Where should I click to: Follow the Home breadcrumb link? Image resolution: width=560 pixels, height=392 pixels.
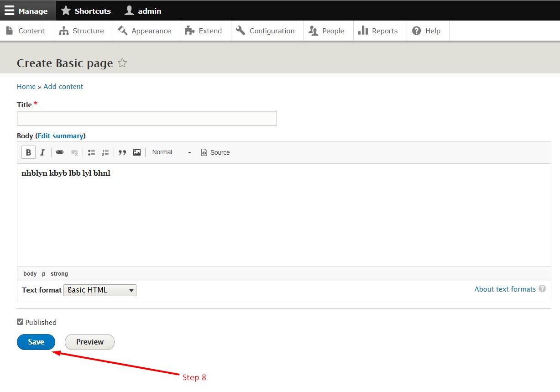[26, 86]
